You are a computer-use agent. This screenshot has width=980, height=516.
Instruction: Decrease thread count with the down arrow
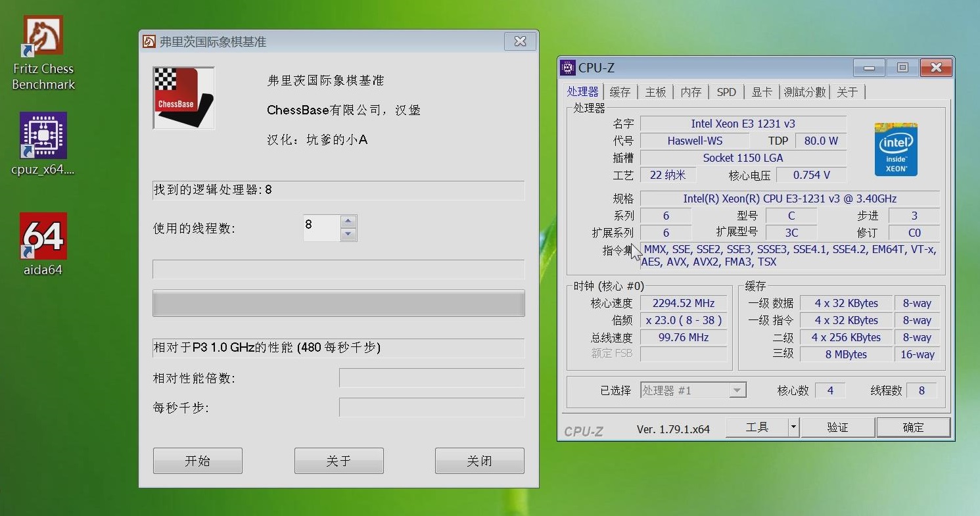pos(349,234)
